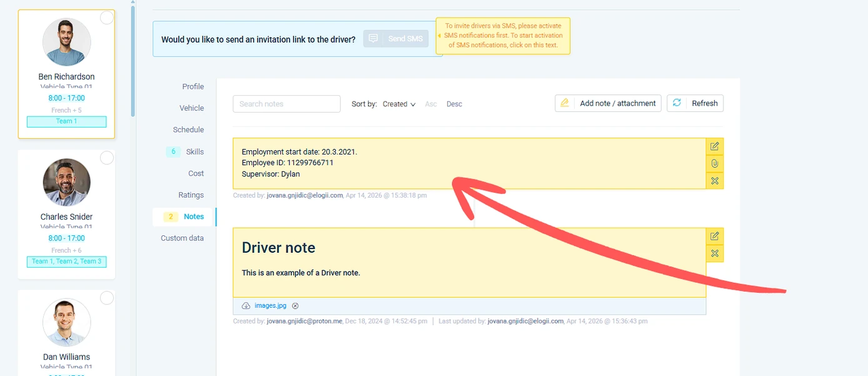Viewport: 868px width, 376px height.
Task: Click the driver list vertical scrollbar
Action: click(x=133, y=59)
